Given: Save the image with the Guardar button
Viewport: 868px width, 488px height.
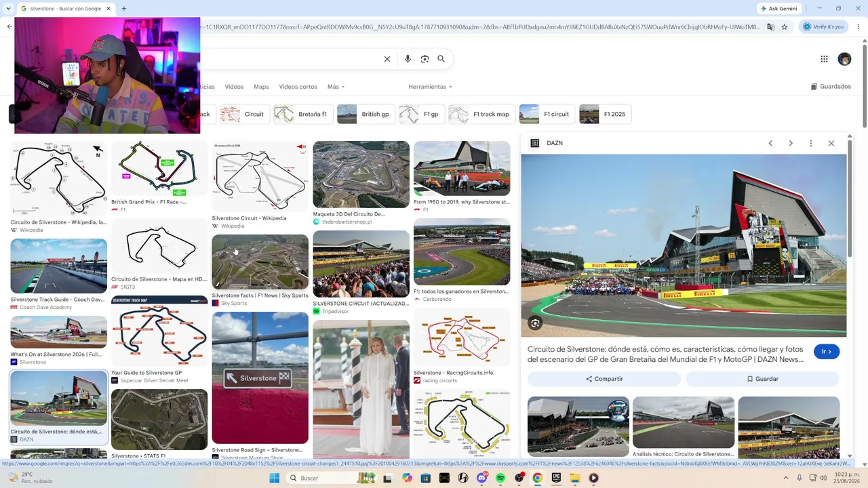Looking at the screenshot, I should tap(762, 379).
